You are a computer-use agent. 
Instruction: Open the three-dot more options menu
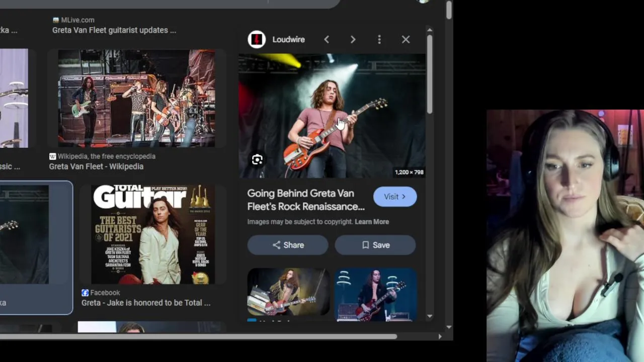[379, 39]
